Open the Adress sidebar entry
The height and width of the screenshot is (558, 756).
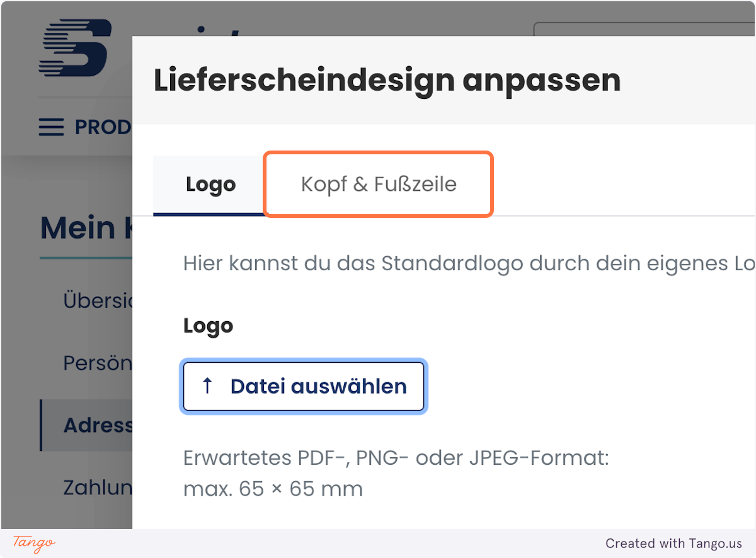[x=86, y=424]
